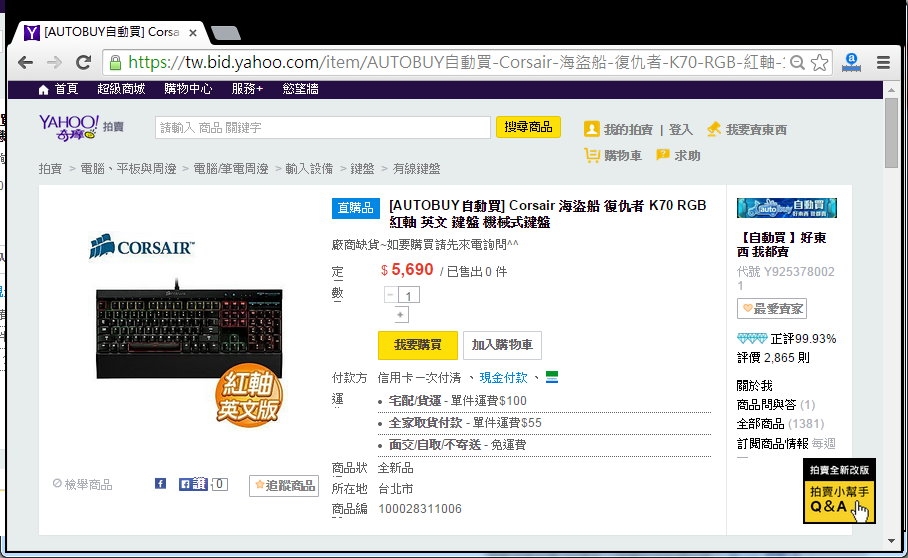Viewport: 908px width, 558px height.
Task: Open seller rating 評價 2,865 則
Action: pos(773,358)
